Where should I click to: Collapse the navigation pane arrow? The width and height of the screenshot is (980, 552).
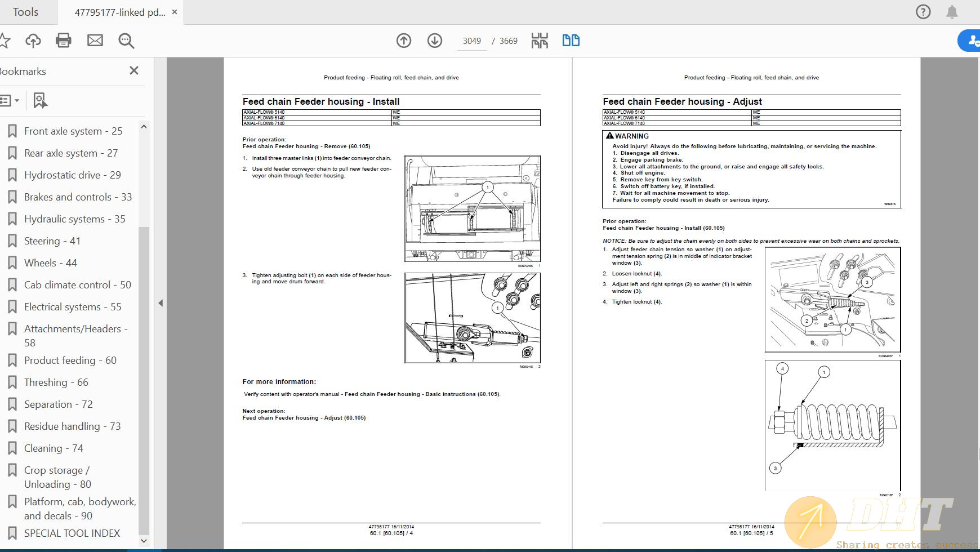click(x=161, y=303)
